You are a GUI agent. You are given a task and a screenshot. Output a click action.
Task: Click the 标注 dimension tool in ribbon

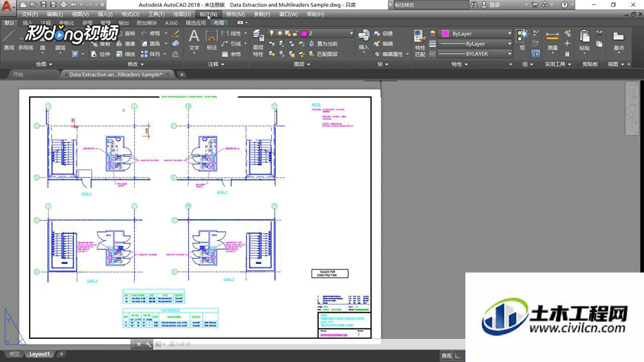(212, 40)
